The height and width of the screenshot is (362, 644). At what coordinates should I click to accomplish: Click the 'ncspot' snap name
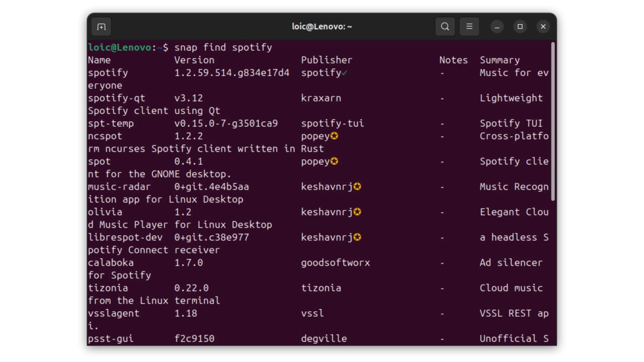(x=105, y=136)
